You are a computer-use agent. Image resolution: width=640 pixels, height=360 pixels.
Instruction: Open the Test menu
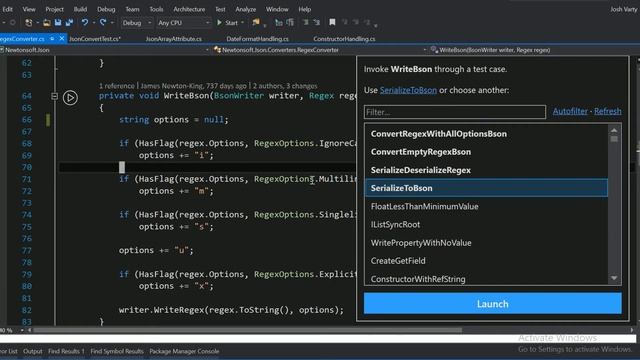pos(220,9)
